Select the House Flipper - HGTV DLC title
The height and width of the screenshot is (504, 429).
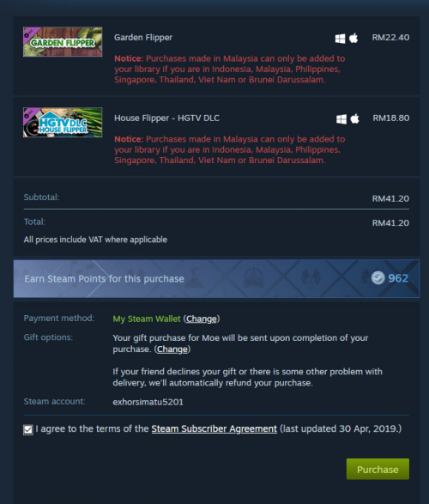(166, 118)
